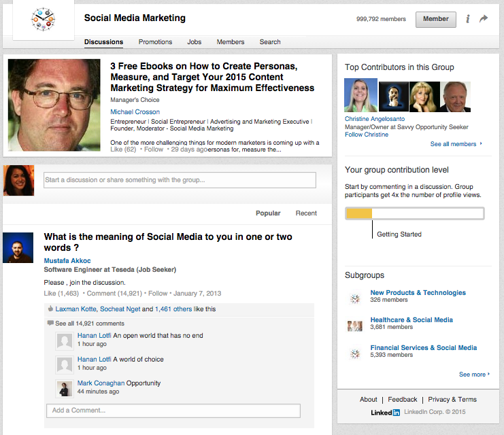Open the Social Media meaning discussion title
Screen dimensions: 504x435
(168, 242)
